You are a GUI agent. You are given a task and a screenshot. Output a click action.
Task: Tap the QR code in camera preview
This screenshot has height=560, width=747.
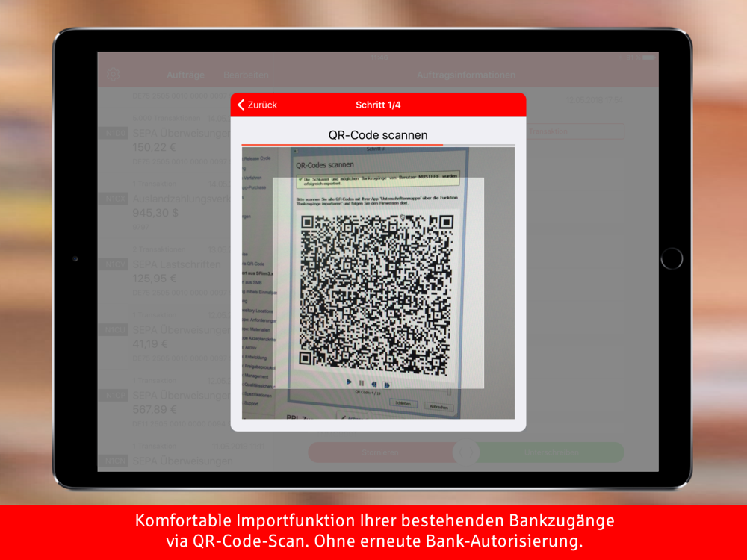pyautogui.click(x=376, y=294)
